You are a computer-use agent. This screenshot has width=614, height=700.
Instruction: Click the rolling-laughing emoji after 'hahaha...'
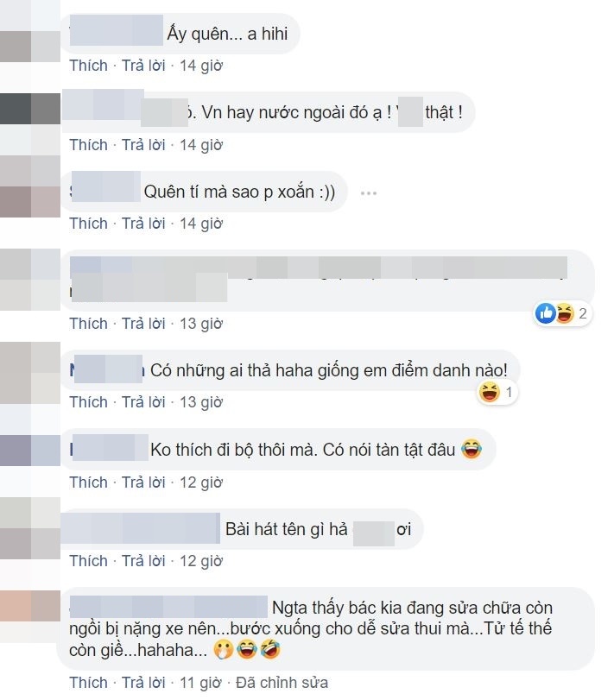(x=270, y=650)
